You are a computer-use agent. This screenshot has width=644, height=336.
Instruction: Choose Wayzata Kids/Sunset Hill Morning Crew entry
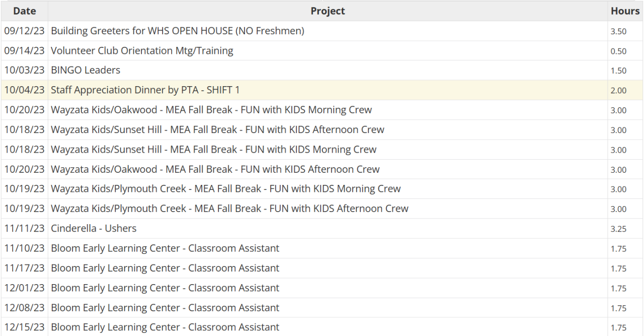click(x=213, y=150)
